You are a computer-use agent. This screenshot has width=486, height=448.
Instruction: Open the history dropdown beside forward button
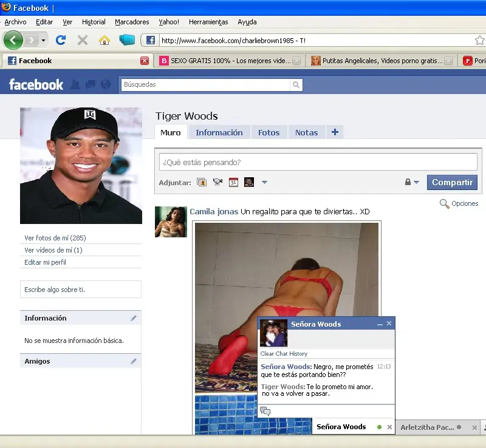coord(44,40)
